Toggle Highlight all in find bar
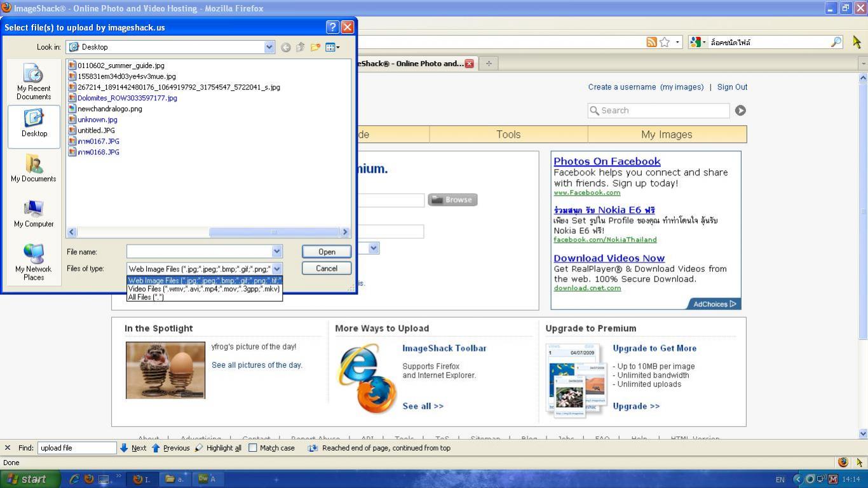 pyautogui.click(x=218, y=448)
